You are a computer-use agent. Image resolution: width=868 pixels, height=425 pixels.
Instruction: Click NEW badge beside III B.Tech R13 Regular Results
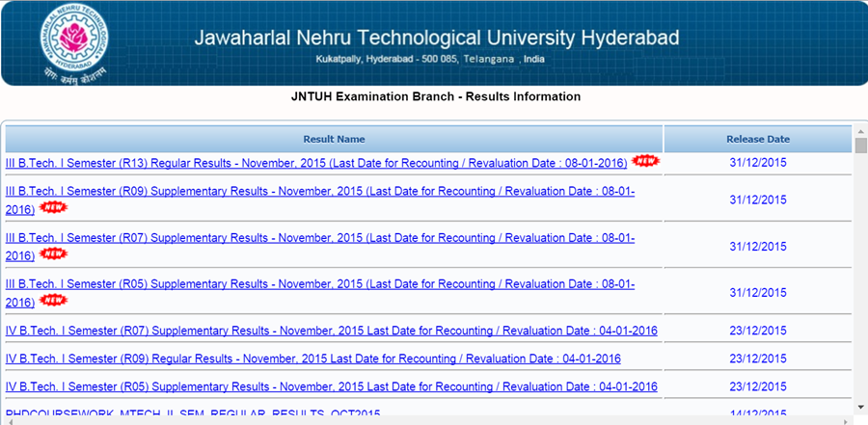click(x=646, y=161)
